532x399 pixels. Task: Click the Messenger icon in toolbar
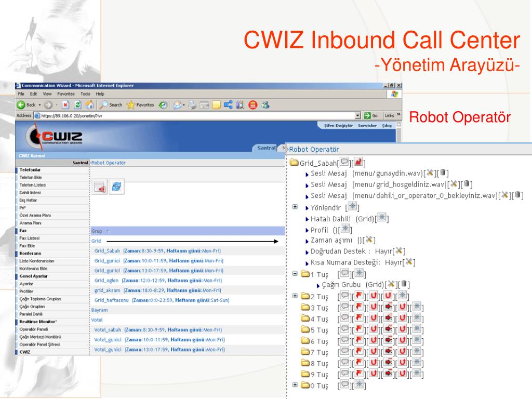(x=265, y=105)
